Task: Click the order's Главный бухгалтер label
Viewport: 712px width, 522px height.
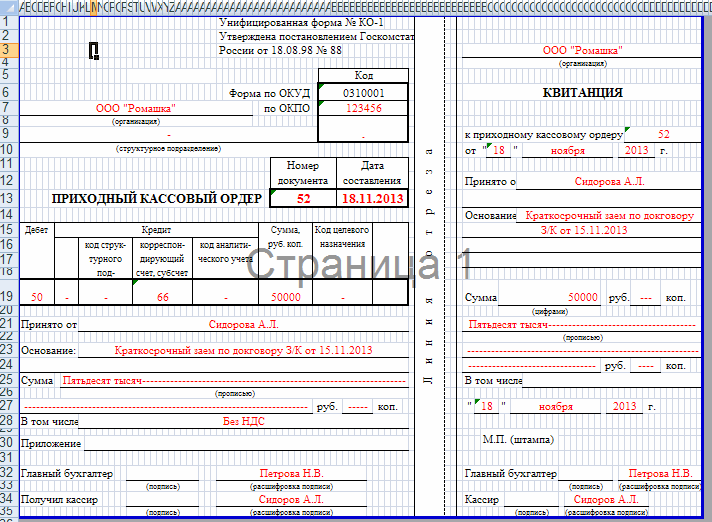Action: [x=67, y=473]
